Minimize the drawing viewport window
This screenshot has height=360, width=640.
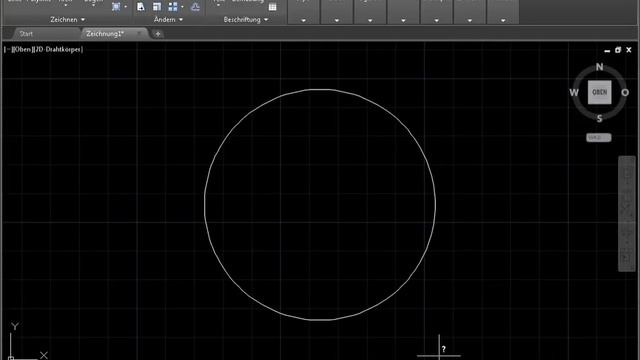click(607, 50)
